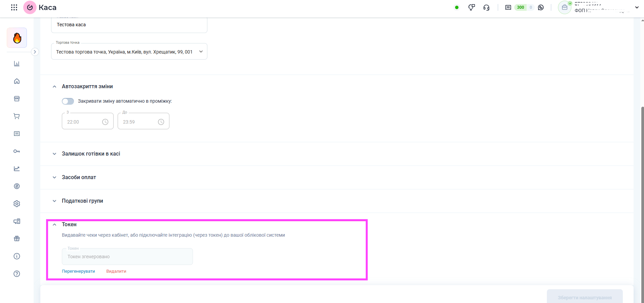The width and height of the screenshot is (644, 303).
Task: Click the key icon in sidebar
Action: (x=17, y=151)
